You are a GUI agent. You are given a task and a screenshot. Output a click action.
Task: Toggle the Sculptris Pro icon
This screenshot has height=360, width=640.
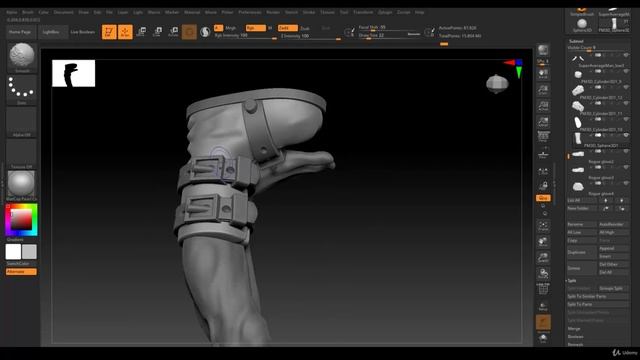click(x=205, y=32)
